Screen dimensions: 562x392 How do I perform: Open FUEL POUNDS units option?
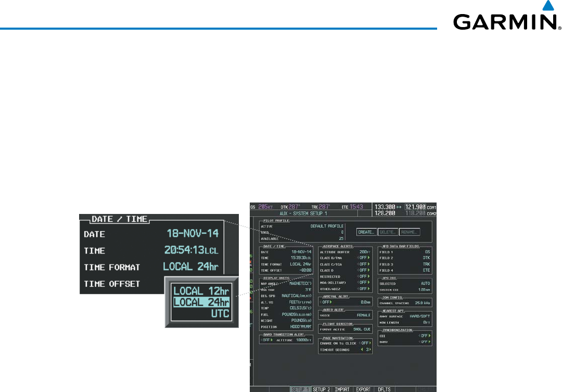(x=297, y=314)
